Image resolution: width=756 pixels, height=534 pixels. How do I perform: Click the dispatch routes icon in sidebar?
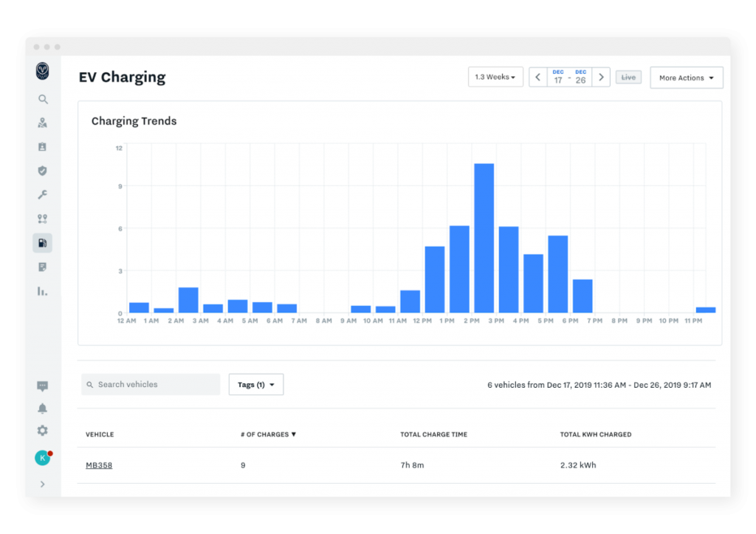click(43, 219)
